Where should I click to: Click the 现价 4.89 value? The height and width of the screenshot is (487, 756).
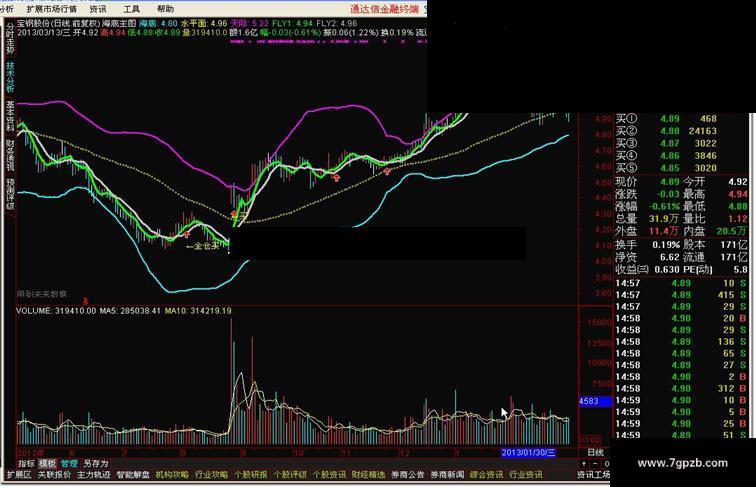tap(670, 182)
